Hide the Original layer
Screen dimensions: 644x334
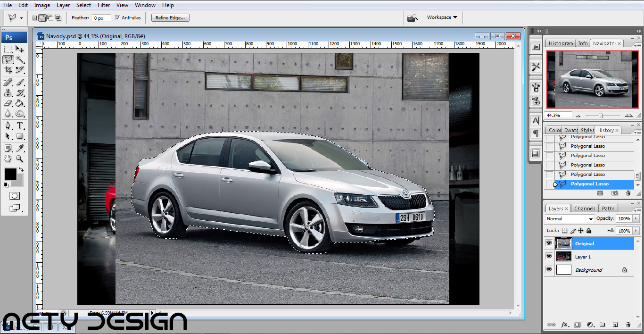[549, 243]
